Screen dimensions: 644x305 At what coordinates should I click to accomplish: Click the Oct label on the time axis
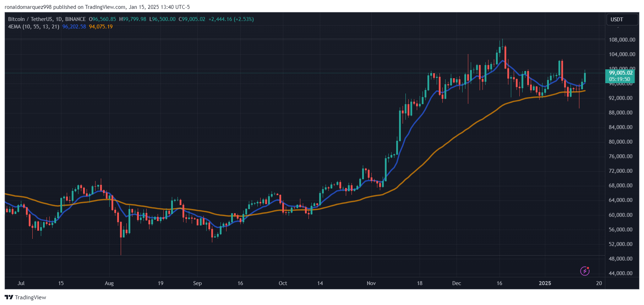pyautogui.click(x=283, y=283)
